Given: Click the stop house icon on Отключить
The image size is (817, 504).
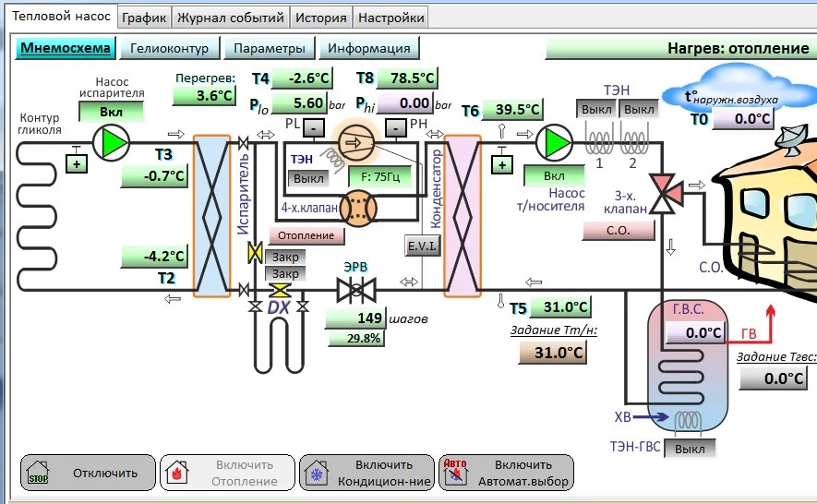Looking at the screenshot, I should [x=38, y=473].
